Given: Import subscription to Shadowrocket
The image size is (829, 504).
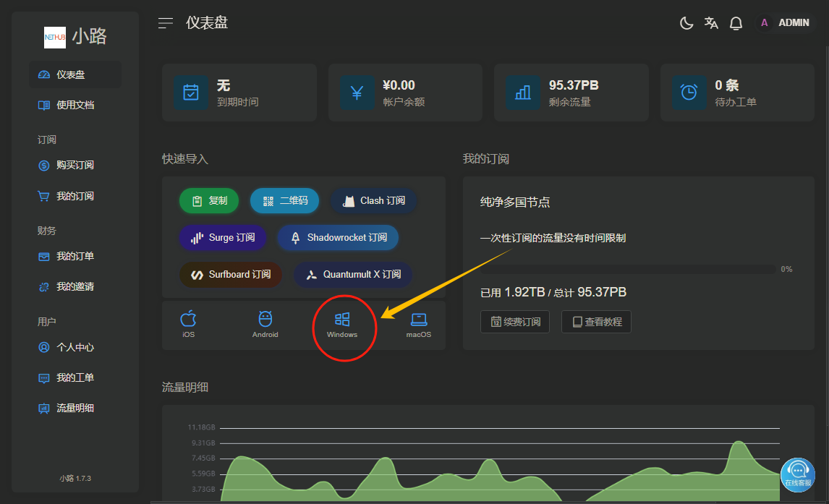Looking at the screenshot, I should pos(338,238).
